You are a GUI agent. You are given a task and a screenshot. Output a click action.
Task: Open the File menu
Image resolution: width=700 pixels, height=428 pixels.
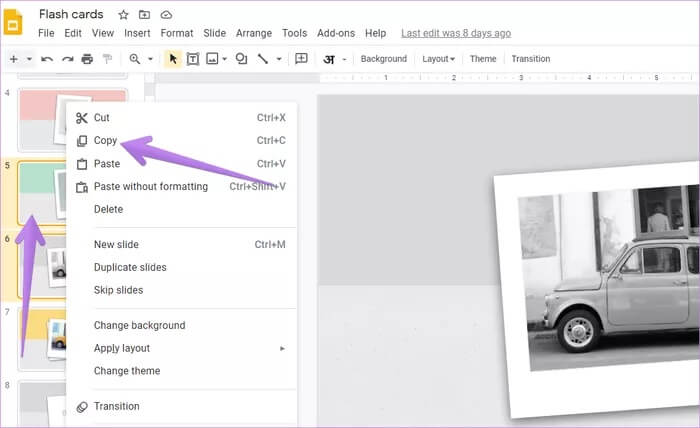[46, 33]
